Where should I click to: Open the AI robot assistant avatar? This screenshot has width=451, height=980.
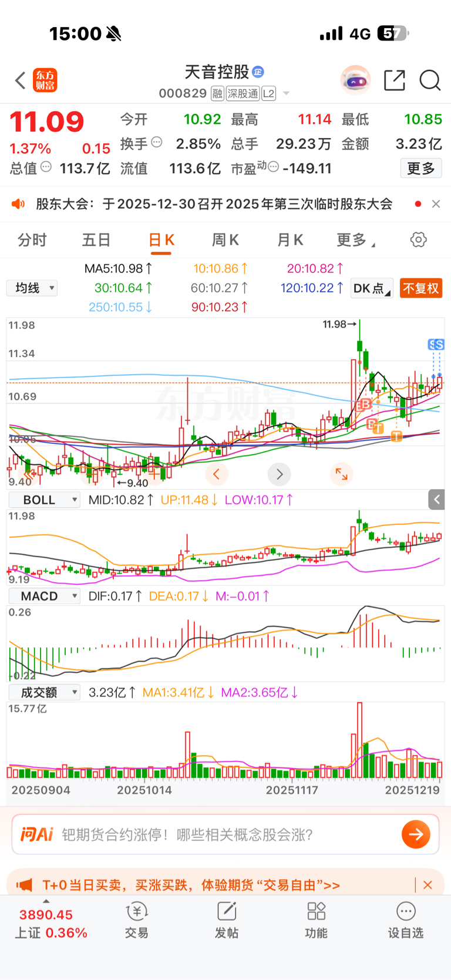coord(355,80)
